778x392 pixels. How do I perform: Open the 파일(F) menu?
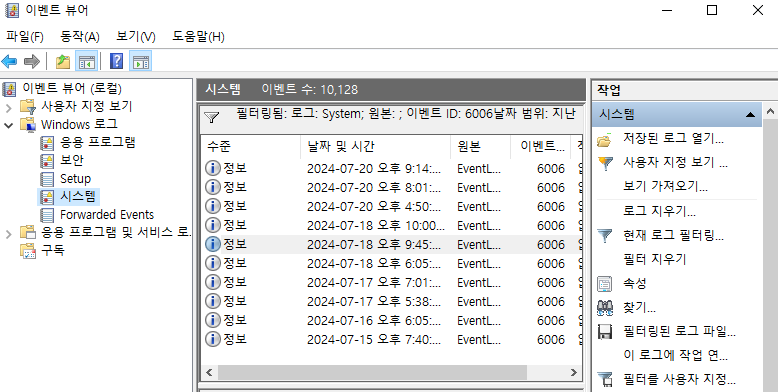coord(25,37)
